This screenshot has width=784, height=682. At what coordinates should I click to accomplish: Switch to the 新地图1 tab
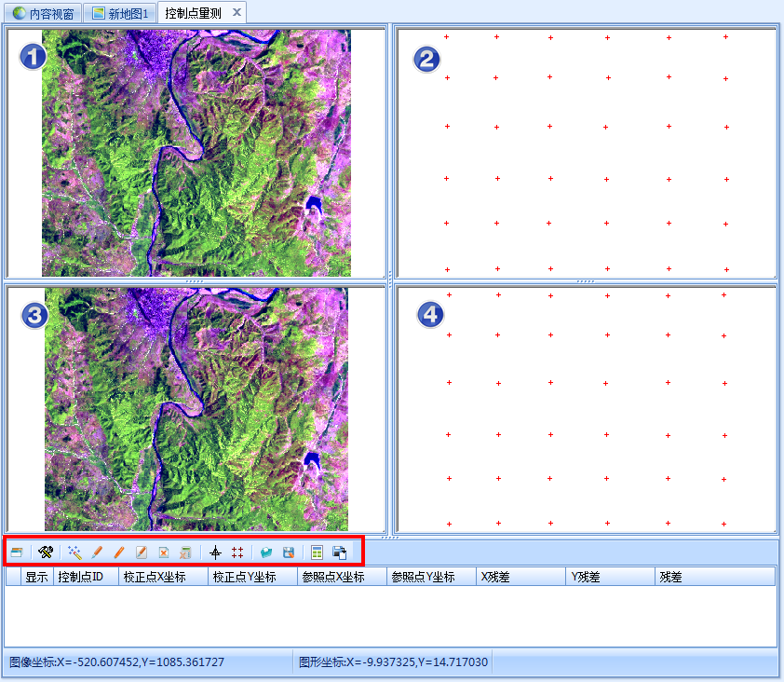120,13
